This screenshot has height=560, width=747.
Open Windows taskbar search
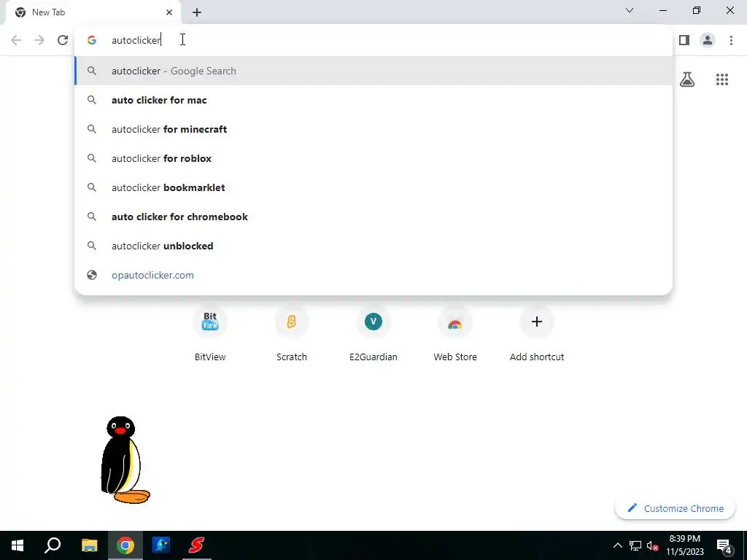(x=53, y=545)
